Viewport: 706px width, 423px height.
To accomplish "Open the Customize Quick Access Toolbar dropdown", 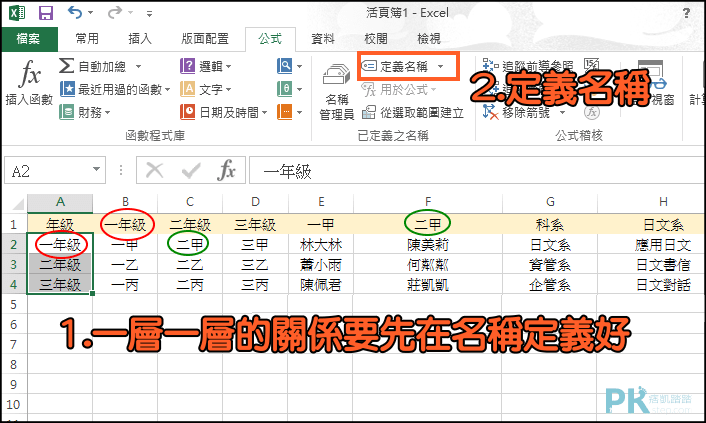I will tap(149, 14).
